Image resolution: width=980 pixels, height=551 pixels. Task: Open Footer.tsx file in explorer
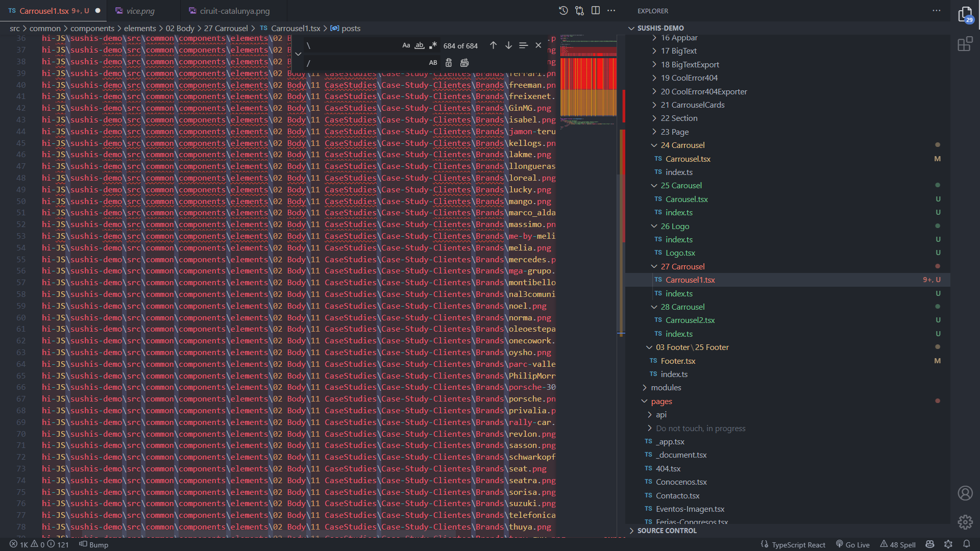tap(678, 361)
